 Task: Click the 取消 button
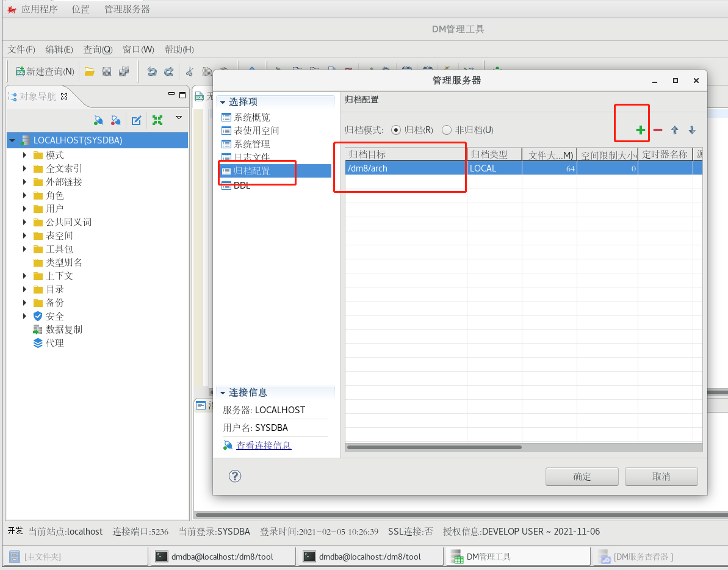tap(661, 477)
